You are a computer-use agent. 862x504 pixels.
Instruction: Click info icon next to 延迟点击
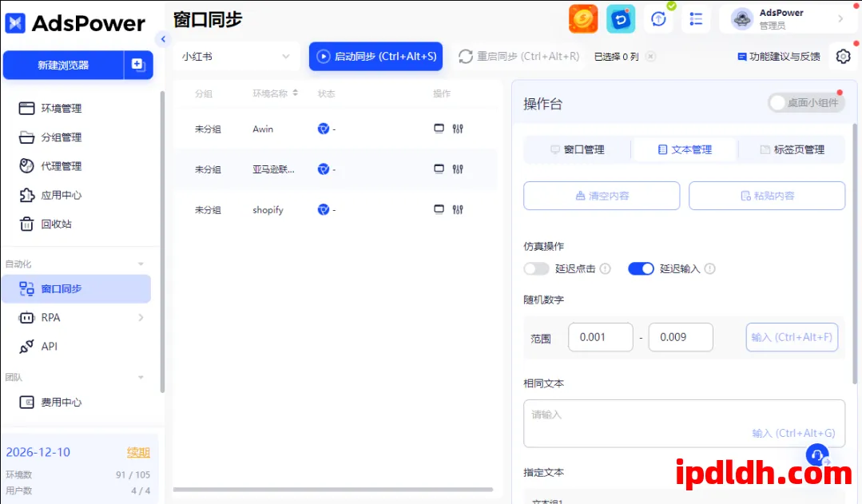[606, 268]
